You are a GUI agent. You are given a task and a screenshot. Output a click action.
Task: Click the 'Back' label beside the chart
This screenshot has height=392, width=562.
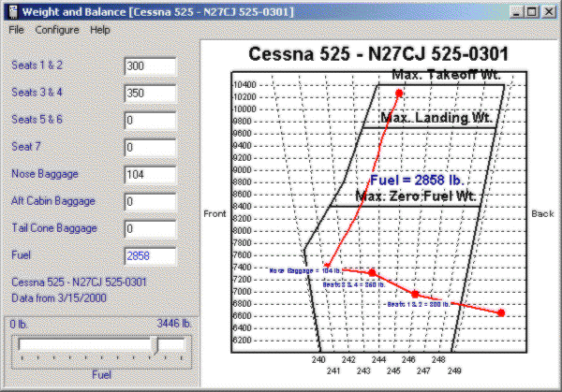542,213
